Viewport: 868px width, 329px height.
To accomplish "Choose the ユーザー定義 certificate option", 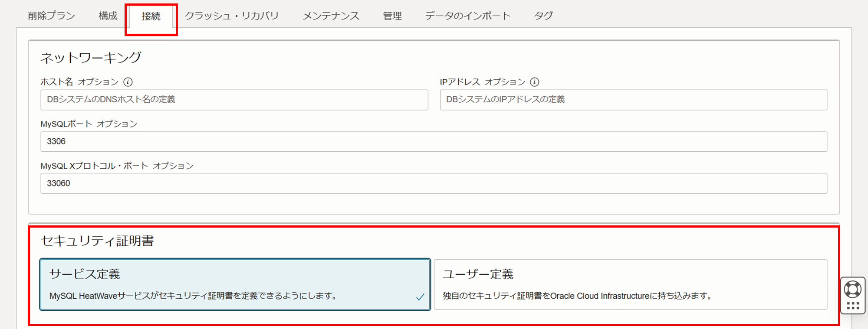I will (x=630, y=284).
